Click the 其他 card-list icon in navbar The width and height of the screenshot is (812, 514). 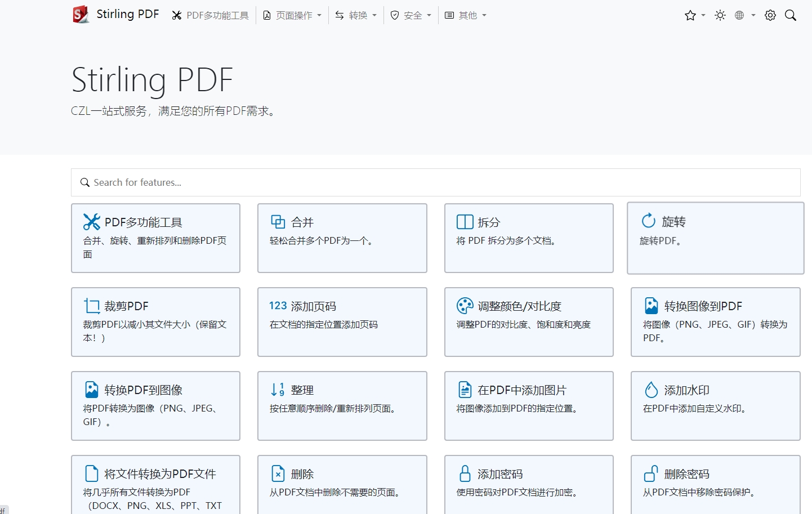tap(449, 15)
